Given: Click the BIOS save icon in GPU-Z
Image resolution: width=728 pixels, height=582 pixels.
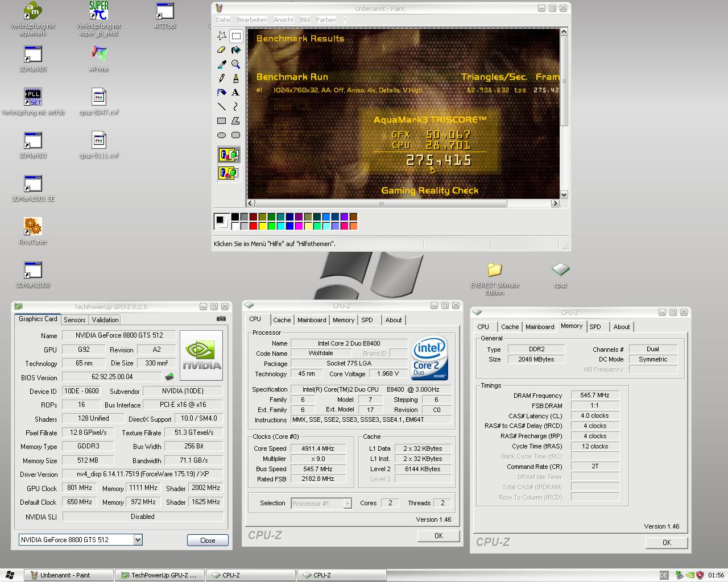Looking at the screenshot, I should click(169, 377).
